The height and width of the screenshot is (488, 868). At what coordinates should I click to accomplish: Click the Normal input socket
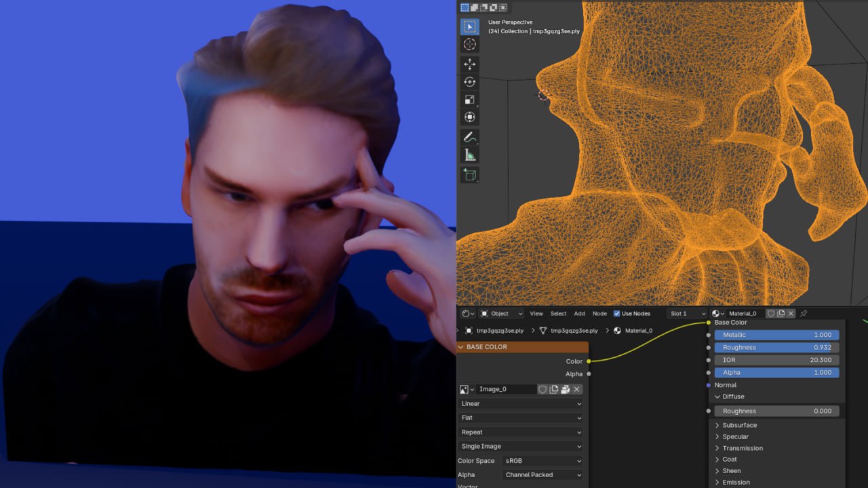click(709, 385)
